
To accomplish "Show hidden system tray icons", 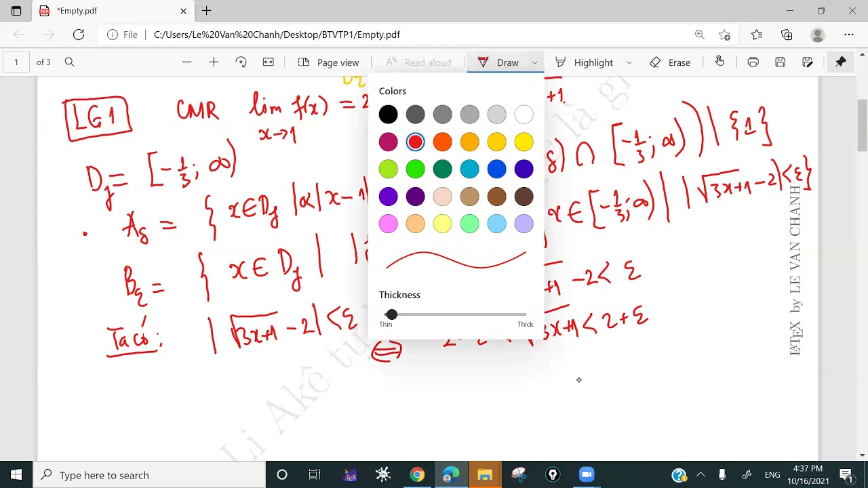I will click(701, 474).
